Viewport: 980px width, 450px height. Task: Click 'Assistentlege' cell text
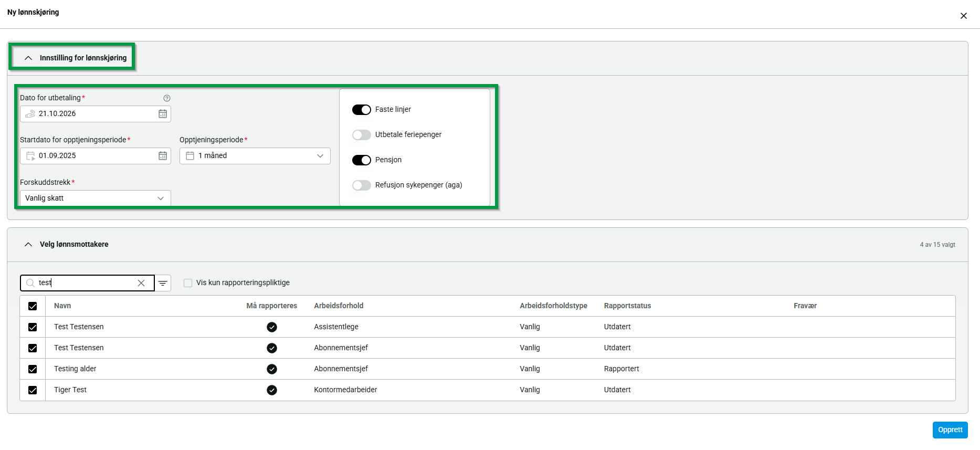click(x=336, y=327)
